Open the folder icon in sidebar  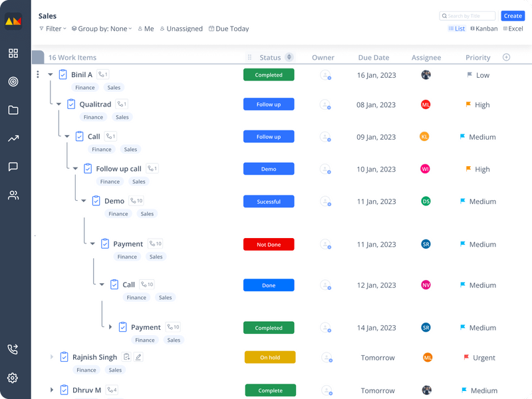coord(13,110)
